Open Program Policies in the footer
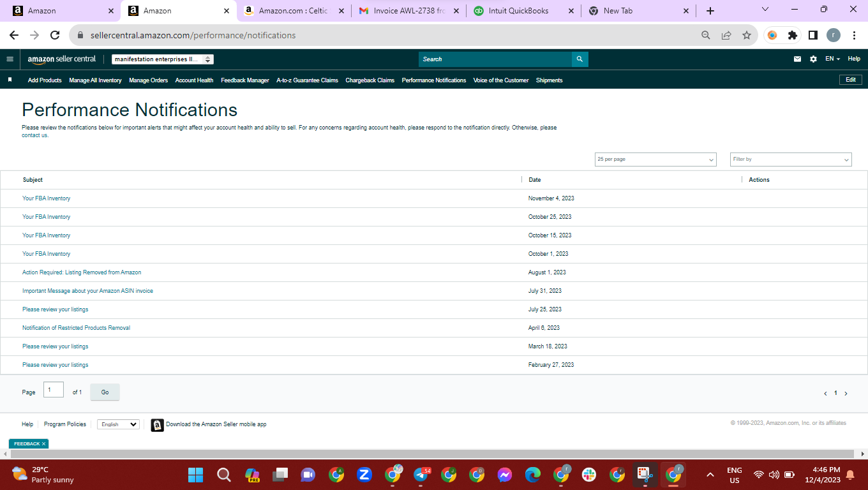Viewport: 868px width, 490px height. coord(65,424)
